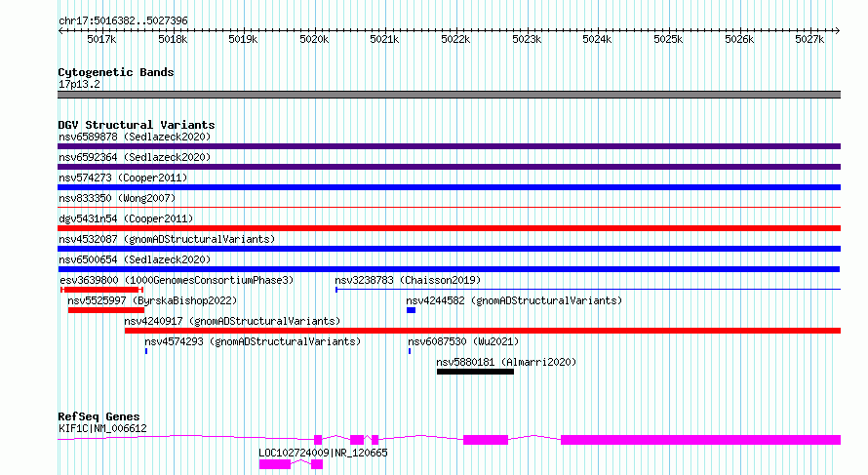This screenshot has width=868, height=475.
Task: Select the purple bar under nsv6589878
Action: tap(449, 146)
